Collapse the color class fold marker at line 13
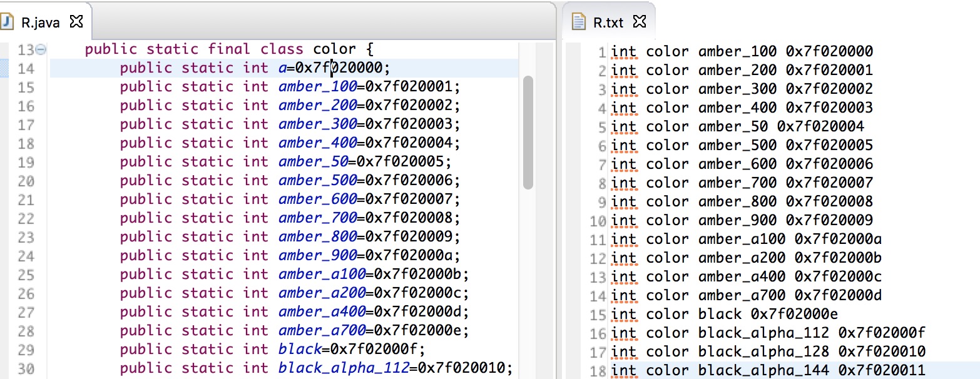This screenshot has width=980, height=379. [41, 49]
